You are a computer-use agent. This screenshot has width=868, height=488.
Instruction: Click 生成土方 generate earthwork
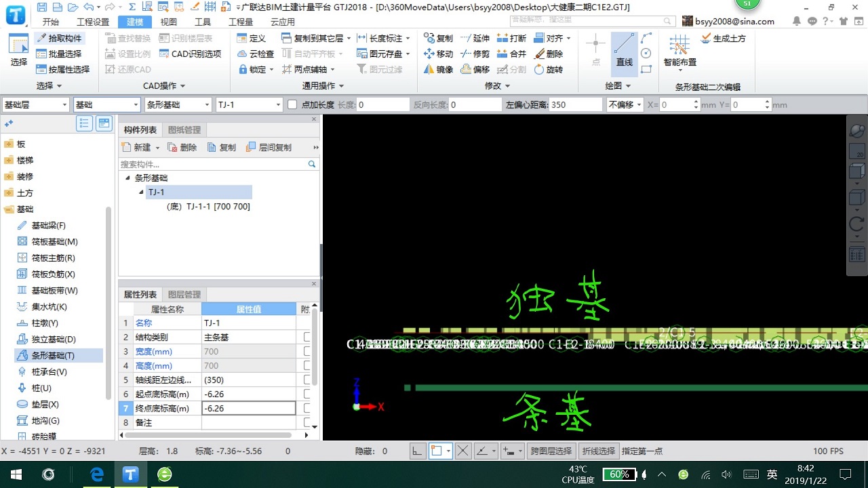[x=723, y=38]
